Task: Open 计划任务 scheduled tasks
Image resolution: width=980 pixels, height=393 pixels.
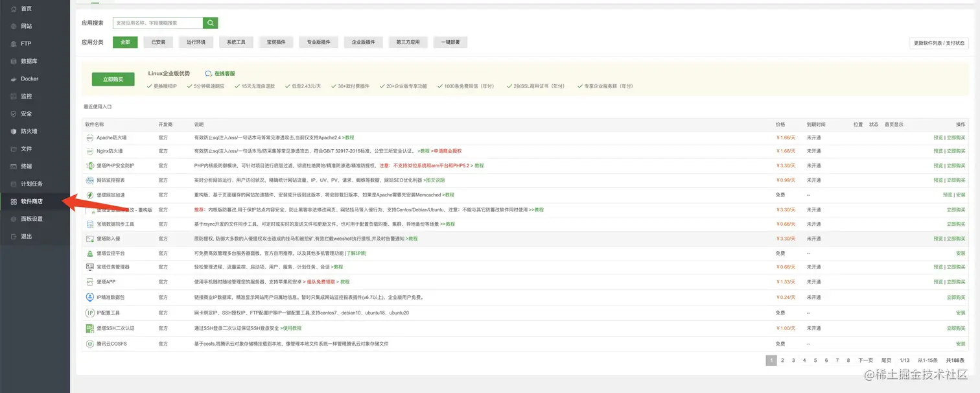Action: click(34, 184)
